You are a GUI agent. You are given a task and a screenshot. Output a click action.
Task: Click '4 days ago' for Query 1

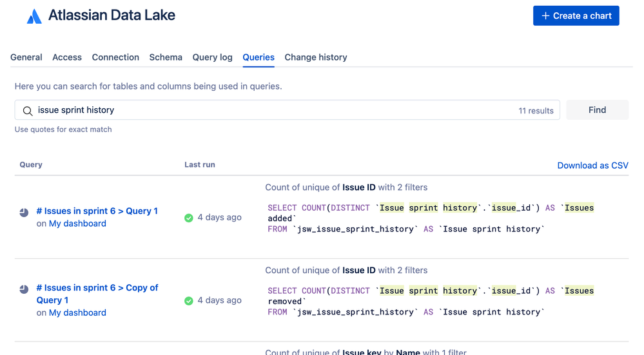(219, 217)
